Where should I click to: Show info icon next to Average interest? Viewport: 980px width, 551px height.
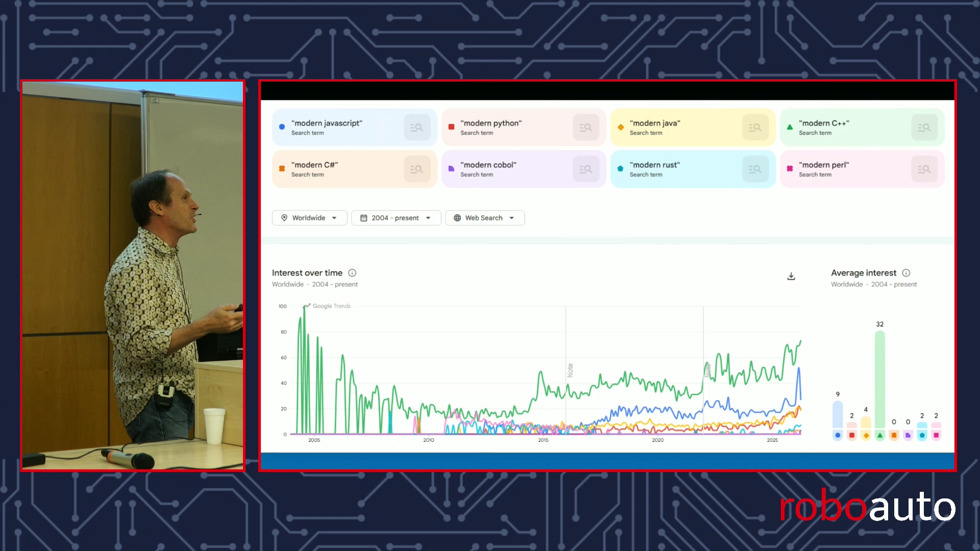[x=906, y=273]
